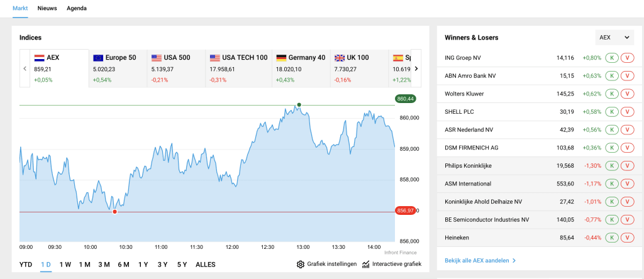The height and width of the screenshot is (279, 644).
Task: Click the V sell icon for SHELL PLC
Action: 626,112
